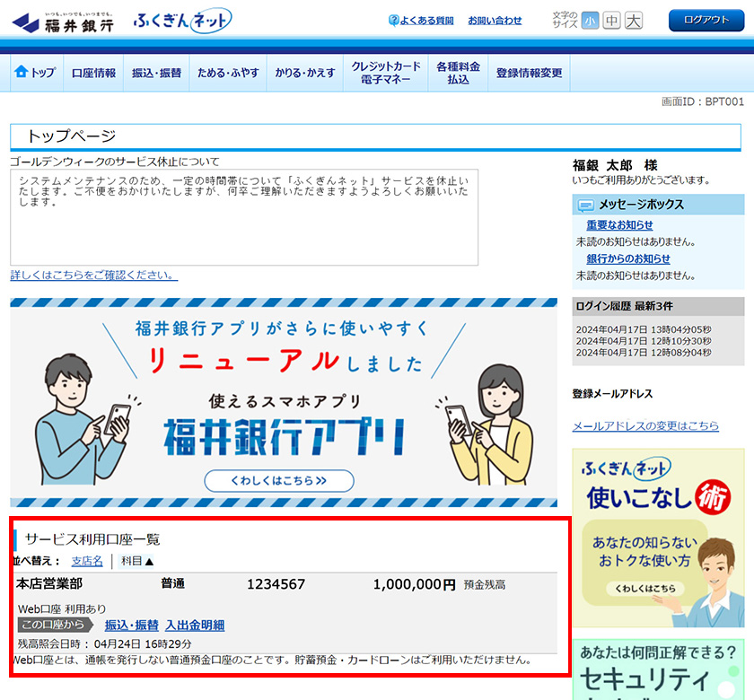Viewport: 754px width, 700px height.
Task: Click the 本店営業部 branch name
Action: (49, 584)
